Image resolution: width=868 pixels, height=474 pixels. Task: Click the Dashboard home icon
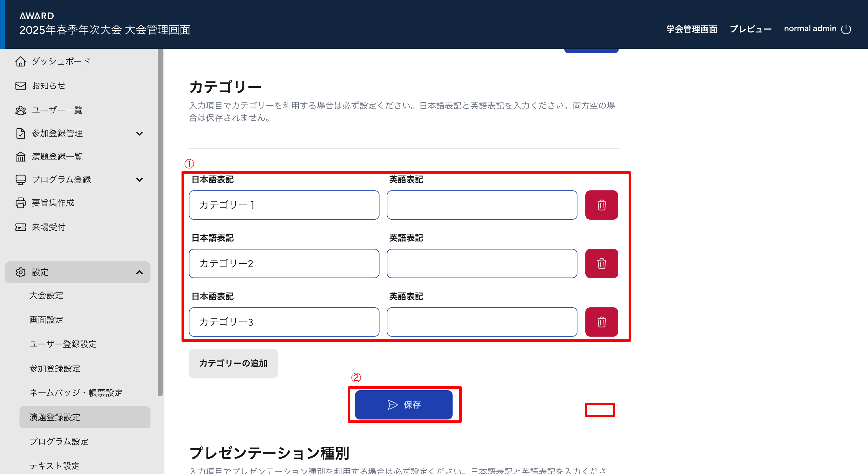pos(20,61)
